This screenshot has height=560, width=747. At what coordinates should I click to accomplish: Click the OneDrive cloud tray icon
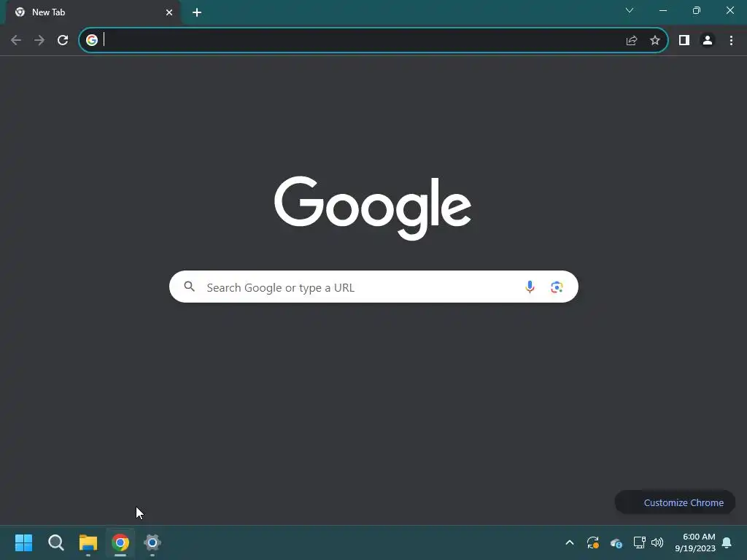(x=616, y=542)
